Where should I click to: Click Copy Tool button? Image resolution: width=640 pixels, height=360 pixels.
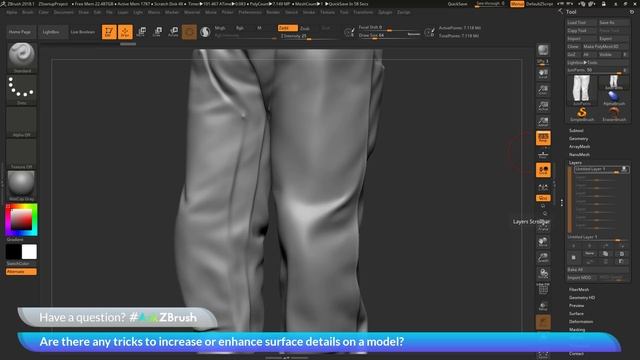[x=581, y=31]
